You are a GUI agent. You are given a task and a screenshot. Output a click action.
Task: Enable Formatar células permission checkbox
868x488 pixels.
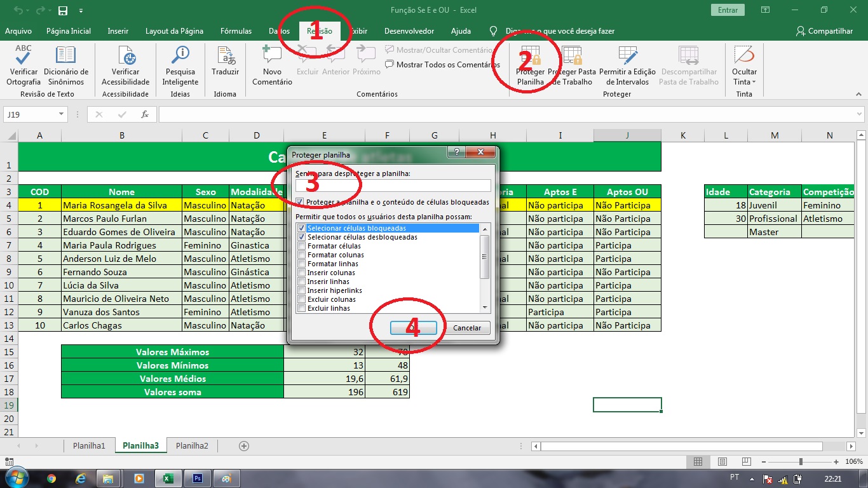[301, 246]
